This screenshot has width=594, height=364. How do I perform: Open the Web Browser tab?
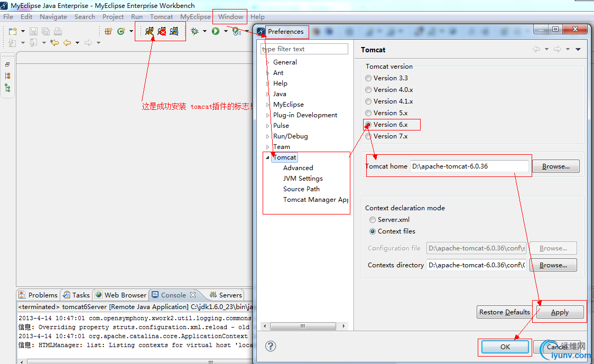(121, 295)
